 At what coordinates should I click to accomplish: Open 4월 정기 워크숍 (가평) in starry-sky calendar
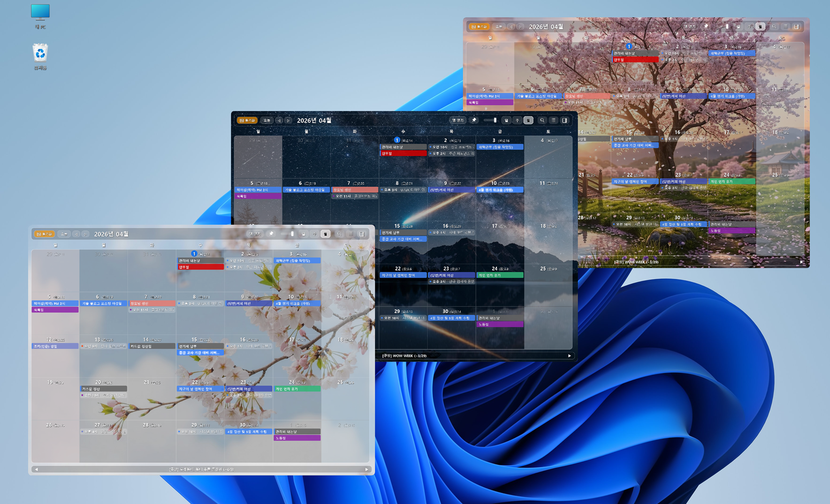pyautogui.click(x=500, y=190)
